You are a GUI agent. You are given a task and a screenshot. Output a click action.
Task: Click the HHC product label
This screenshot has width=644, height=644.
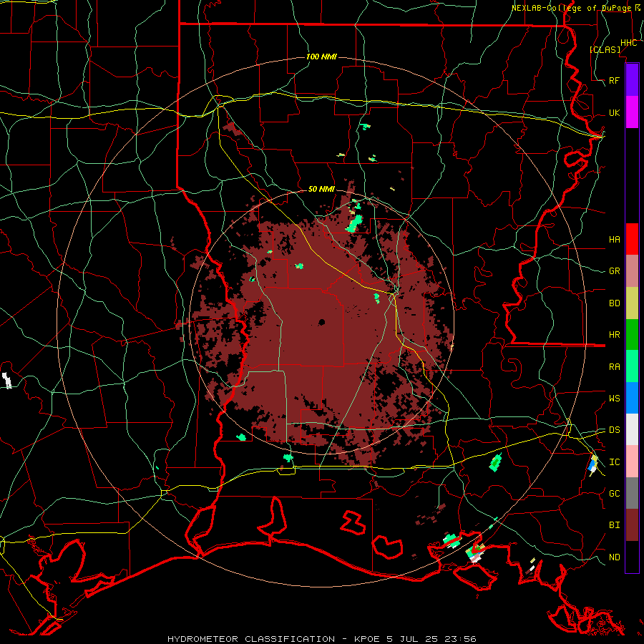(628, 43)
